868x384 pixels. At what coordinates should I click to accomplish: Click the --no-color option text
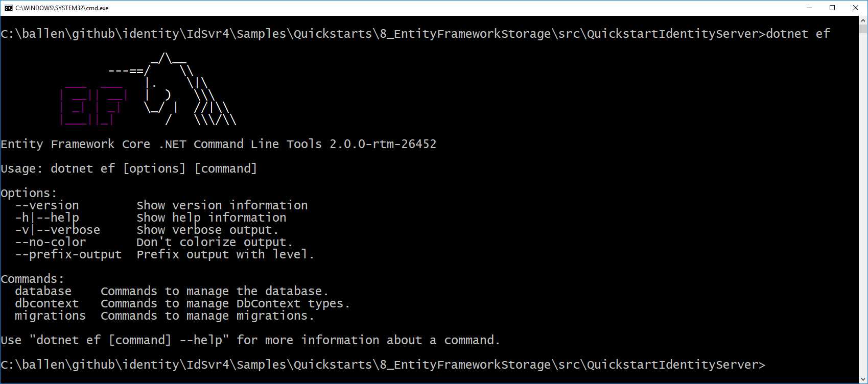click(51, 242)
